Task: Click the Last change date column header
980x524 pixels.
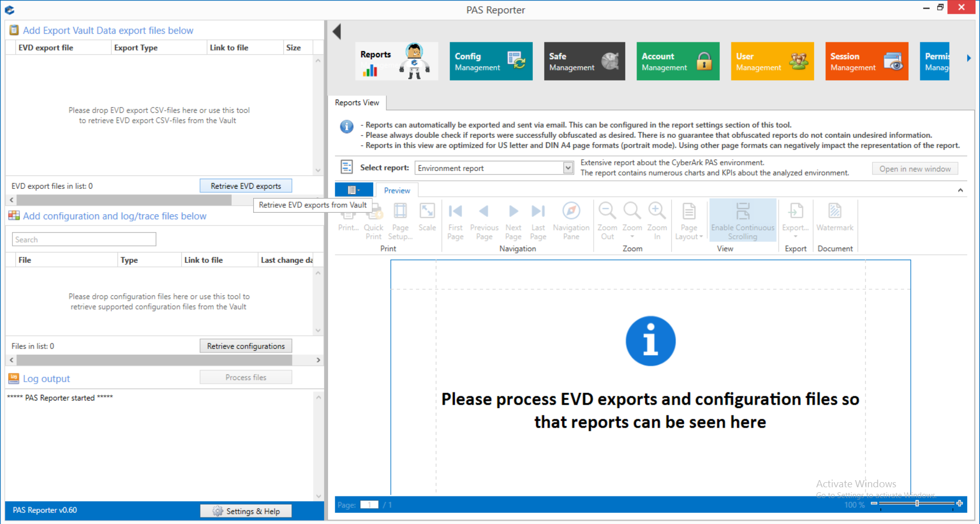Action: point(285,260)
